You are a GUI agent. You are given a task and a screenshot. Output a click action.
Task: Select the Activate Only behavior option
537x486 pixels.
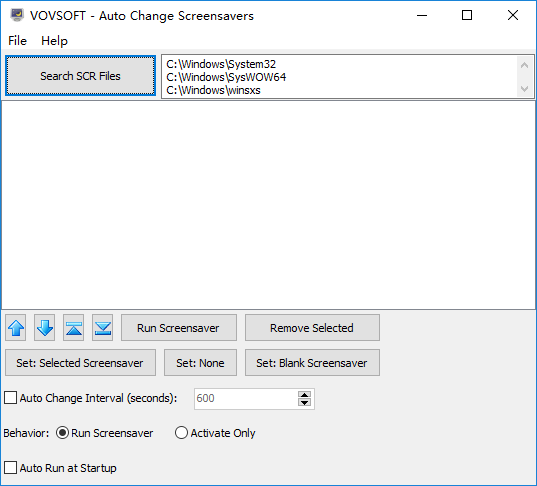181,433
